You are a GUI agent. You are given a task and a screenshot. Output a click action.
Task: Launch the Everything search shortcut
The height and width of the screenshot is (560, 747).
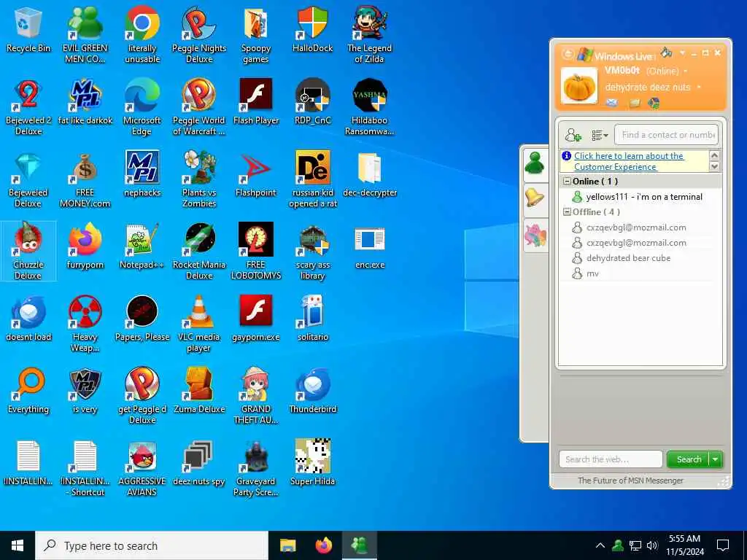pos(28,392)
